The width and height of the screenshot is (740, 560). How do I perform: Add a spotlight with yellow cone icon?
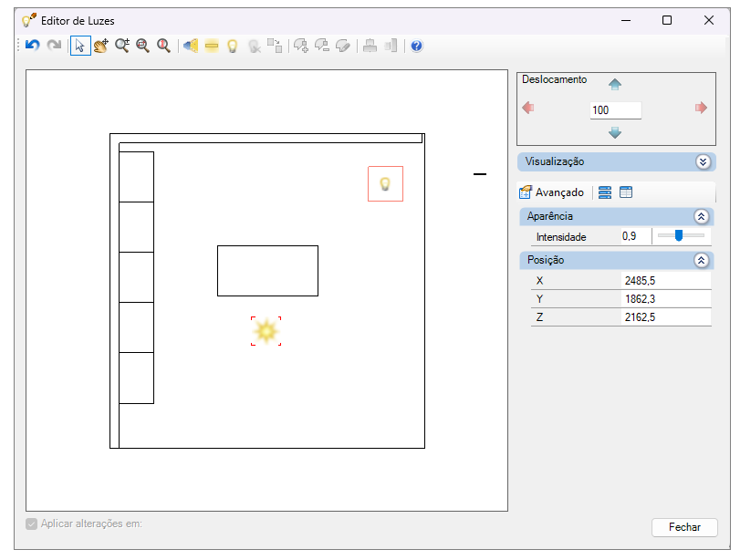click(x=191, y=46)
